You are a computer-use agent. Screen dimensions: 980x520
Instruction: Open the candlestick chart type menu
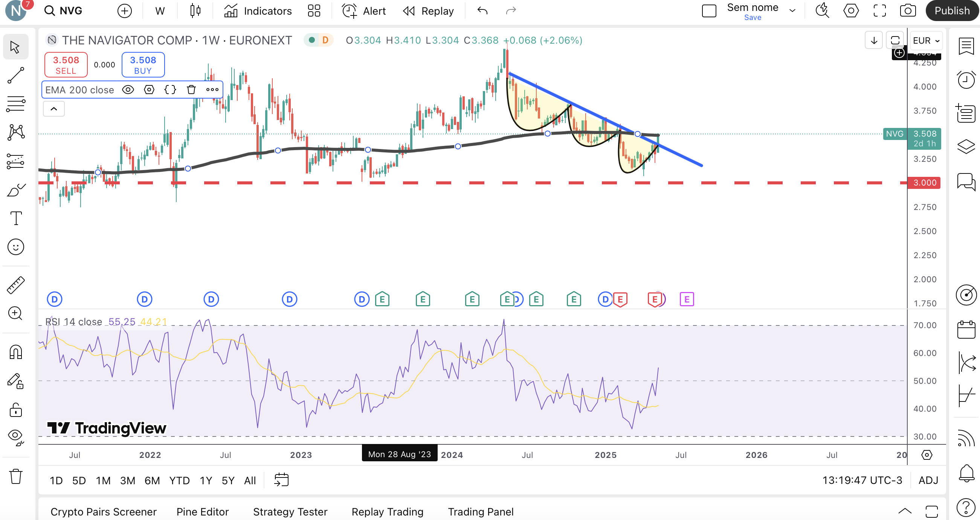(x=195, y=11)
